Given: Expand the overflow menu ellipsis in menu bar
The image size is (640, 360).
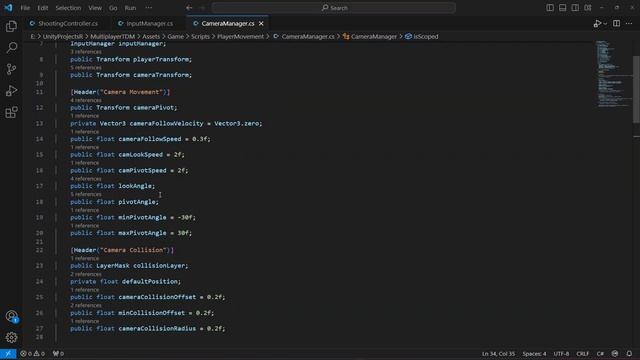Looking at the screenshot, I should (x=149, y=8).
